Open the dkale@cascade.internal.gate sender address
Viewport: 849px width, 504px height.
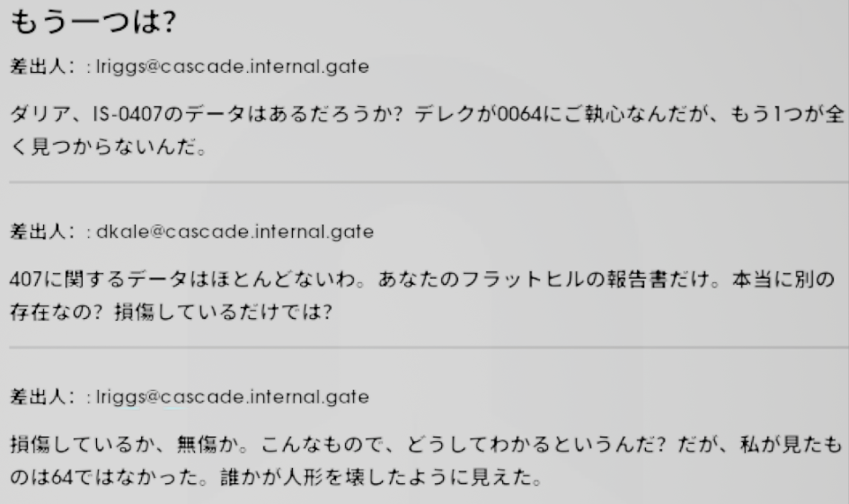tap(235, 232)
